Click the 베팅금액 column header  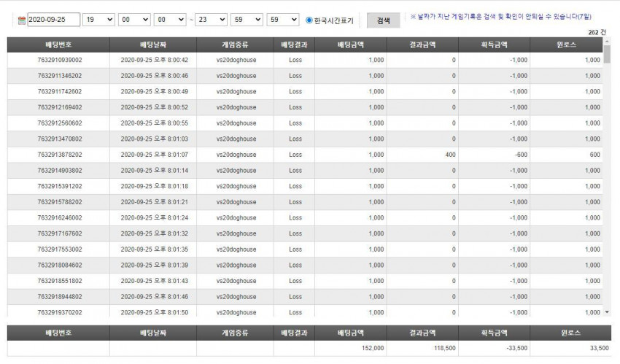pyautogui.click(x=351, y=45)
